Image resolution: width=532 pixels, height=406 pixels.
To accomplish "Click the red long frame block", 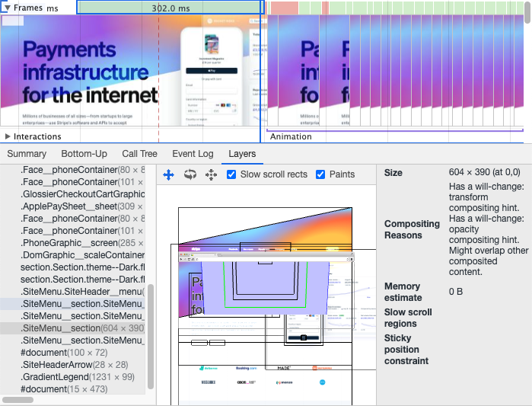I will point(285,8).
